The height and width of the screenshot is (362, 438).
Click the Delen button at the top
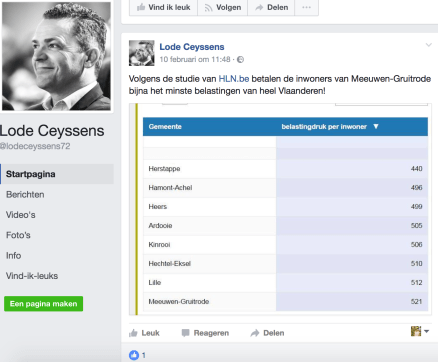pos(271,7)
